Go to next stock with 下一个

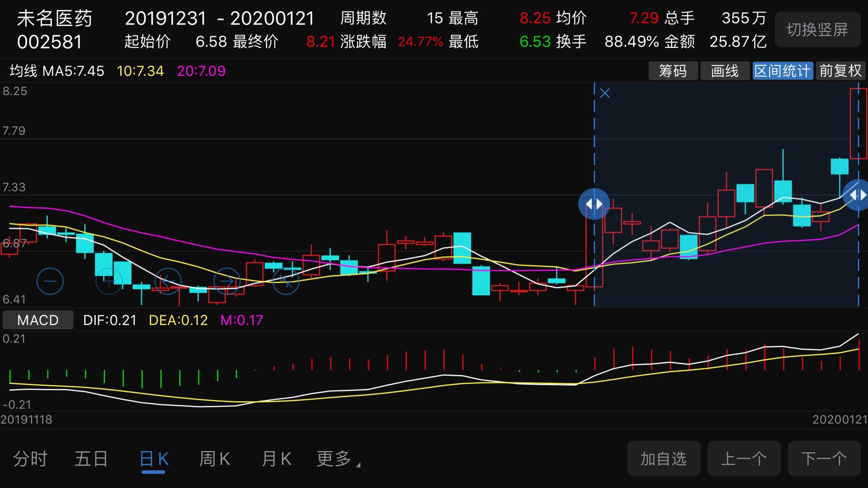pos(824,458)
